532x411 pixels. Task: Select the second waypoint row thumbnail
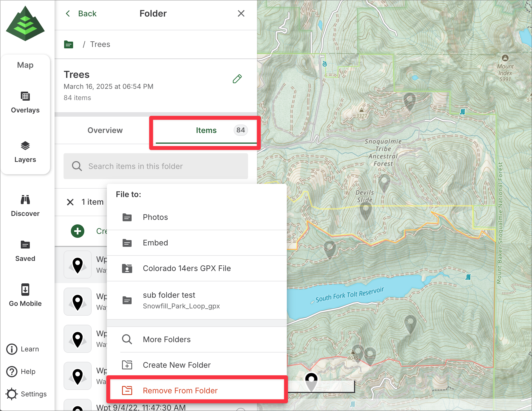coord(78,302)
